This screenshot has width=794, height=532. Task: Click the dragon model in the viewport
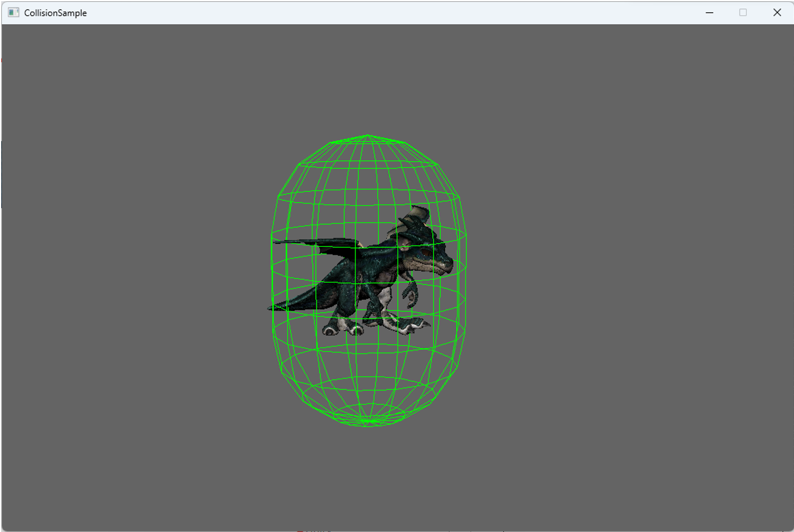pyautogui.click(x=361, y=271)
